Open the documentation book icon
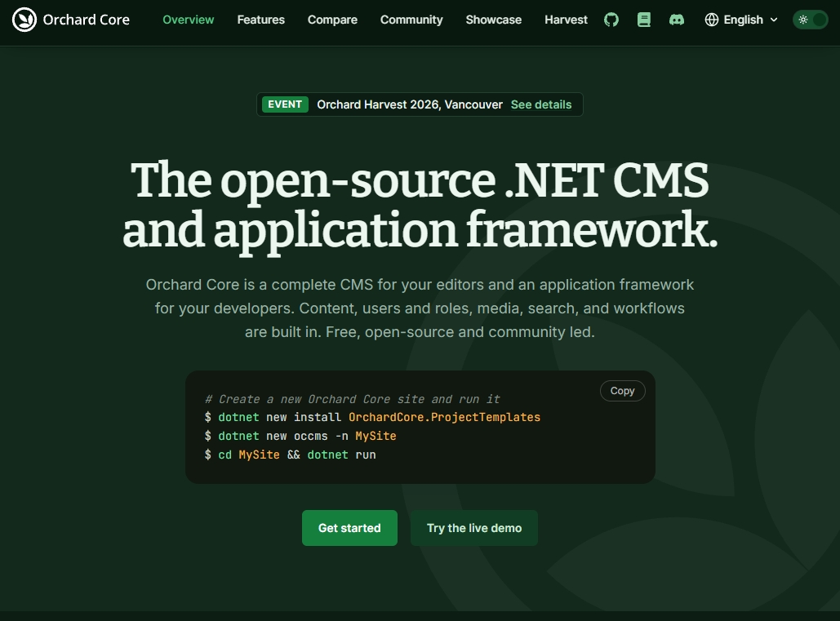 [x=644, y=20]
